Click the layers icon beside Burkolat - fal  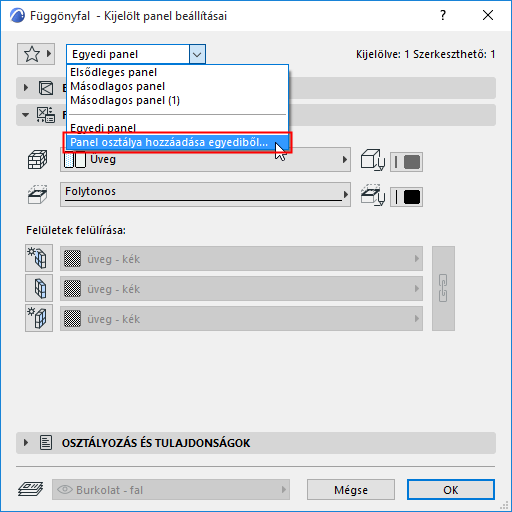coord(30,489)
